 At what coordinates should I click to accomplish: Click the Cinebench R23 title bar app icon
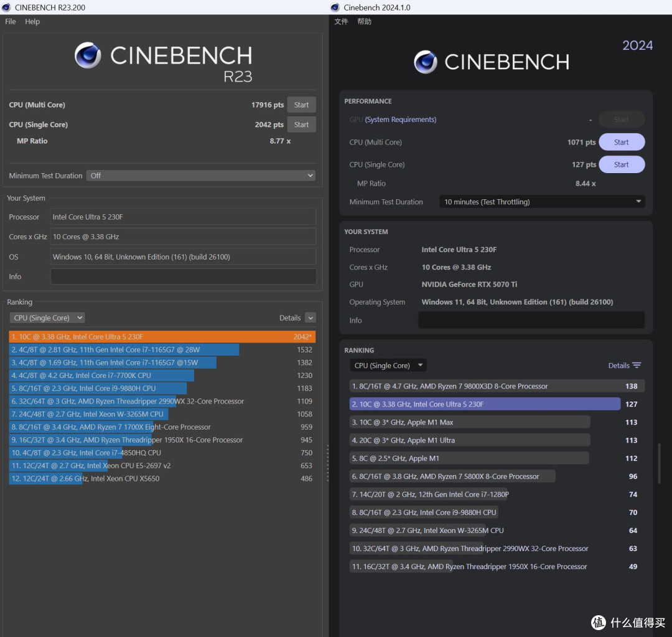(6, 7)
